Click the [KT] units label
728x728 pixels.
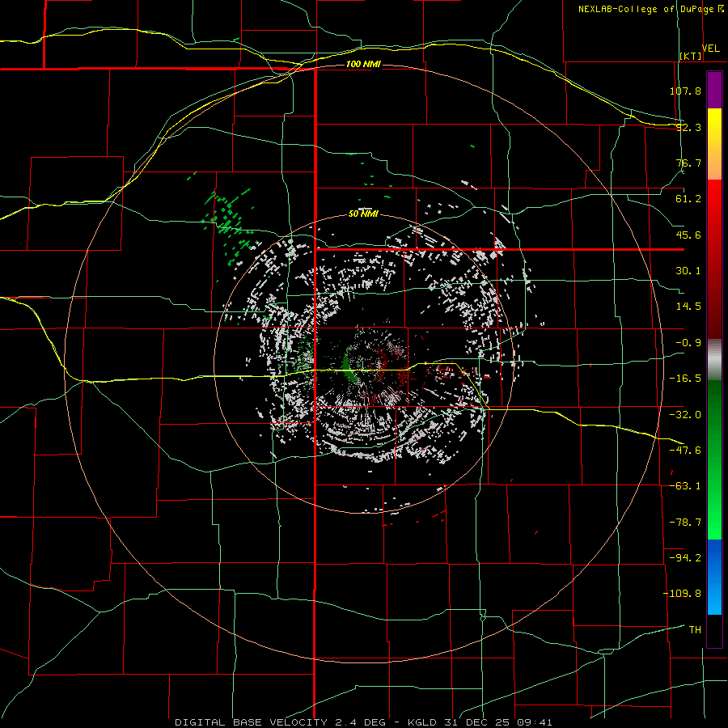(691, 56)
